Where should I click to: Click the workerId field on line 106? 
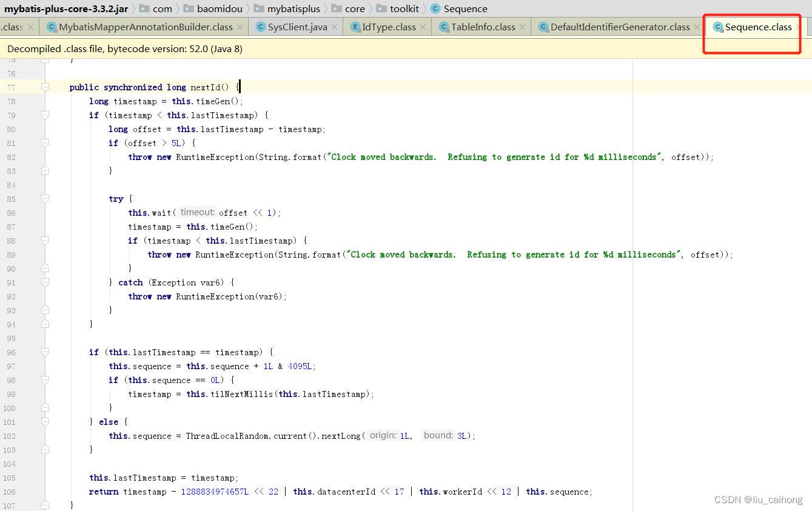(463, 492)
